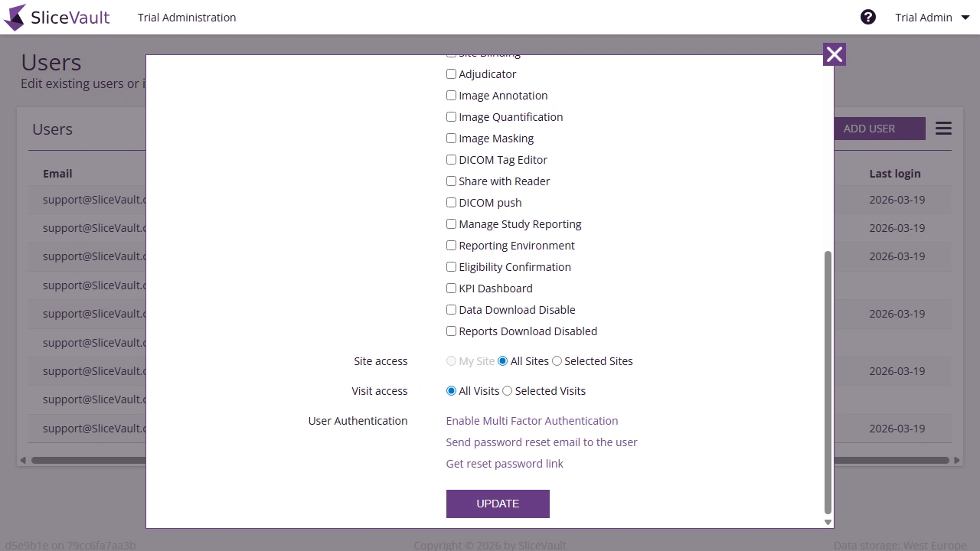Check the Adjudicator checkbox

click(x=451, y=73)
